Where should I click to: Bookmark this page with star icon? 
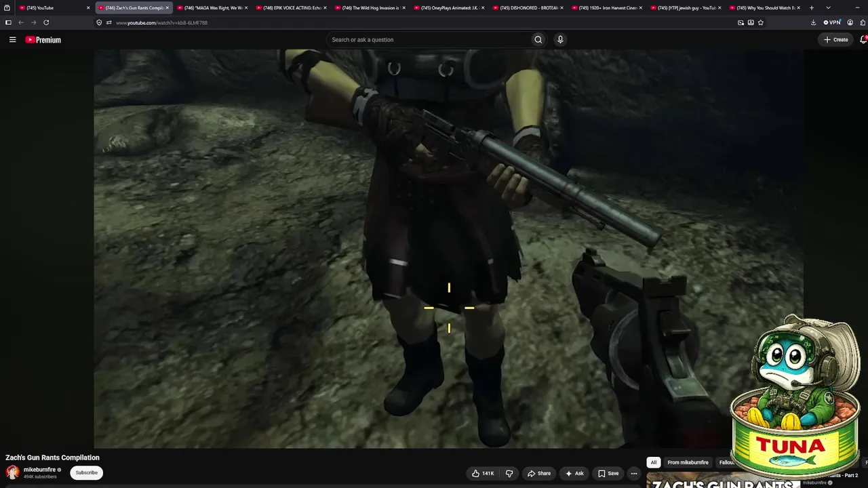(761, 22)
